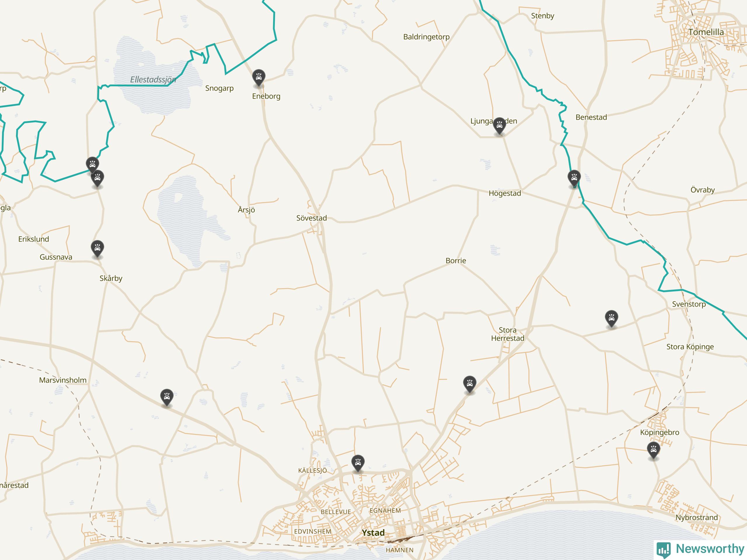Click the Skårby village label

(111, 279)
